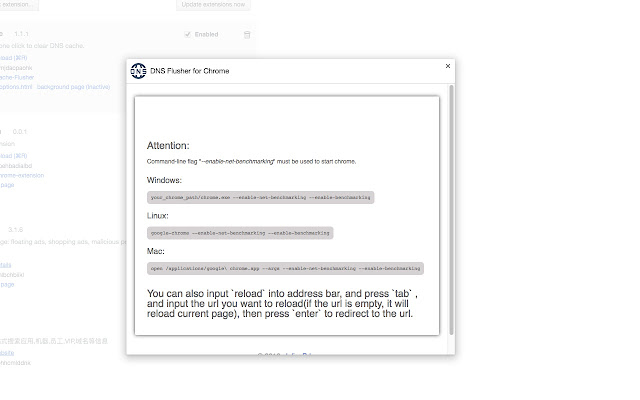Click the 'Update extensions now' button behind dialog
This screenshot has height=400, width=640.
click(x=213, y=5)
